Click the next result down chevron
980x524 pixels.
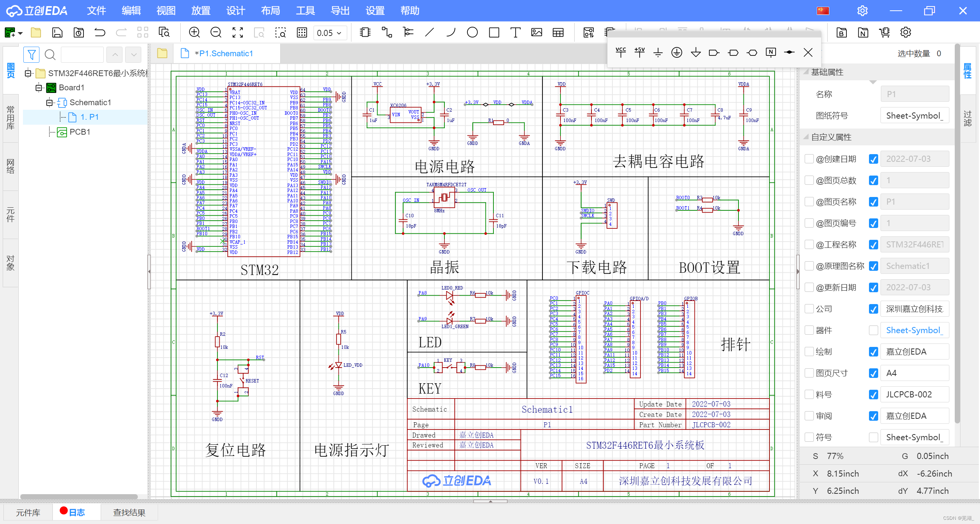[134, 55]
